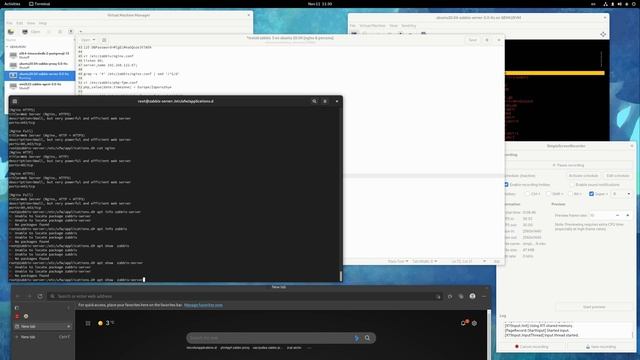640x360 pixels.
Task: Click Pause recording in SimpleScreenRecorder
Action: click(x=568, y=165)
